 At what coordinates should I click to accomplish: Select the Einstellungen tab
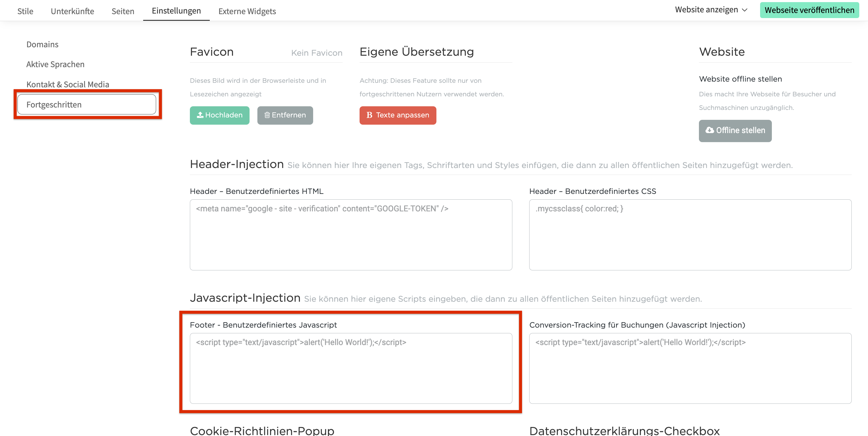tap(176, 11)
